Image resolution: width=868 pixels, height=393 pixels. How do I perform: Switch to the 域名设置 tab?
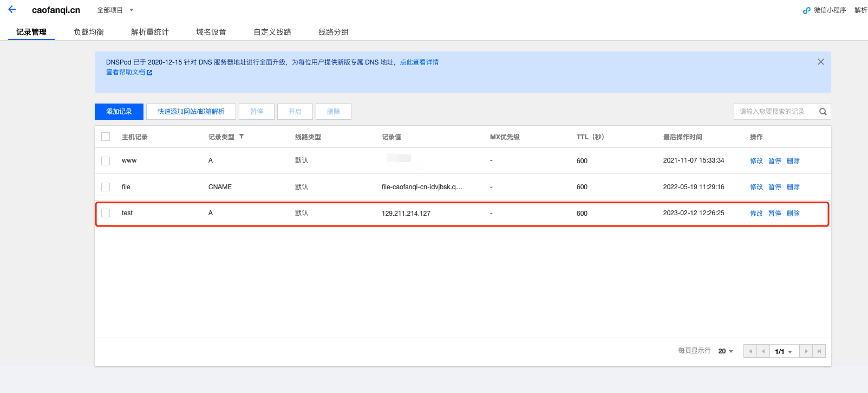click(211, 32)
